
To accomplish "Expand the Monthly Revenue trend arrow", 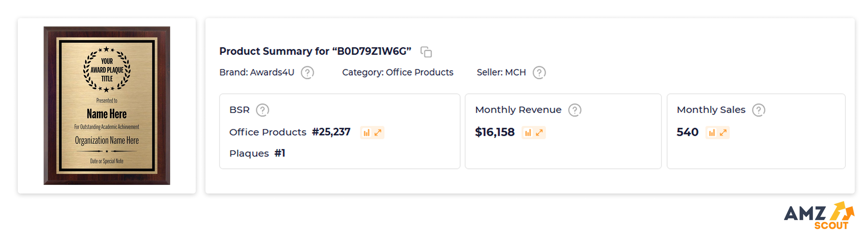I will (539, 133).
